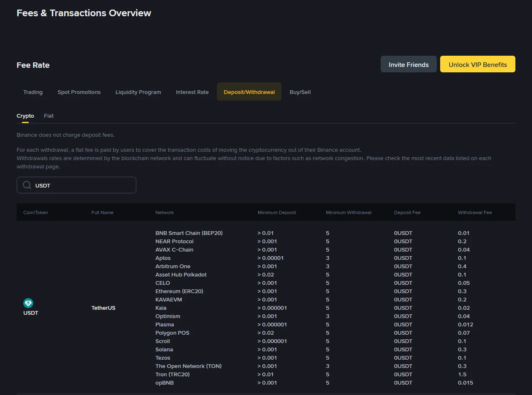
Task: Select the Deposit/Withdrawal tab
Action: point(249,92)
